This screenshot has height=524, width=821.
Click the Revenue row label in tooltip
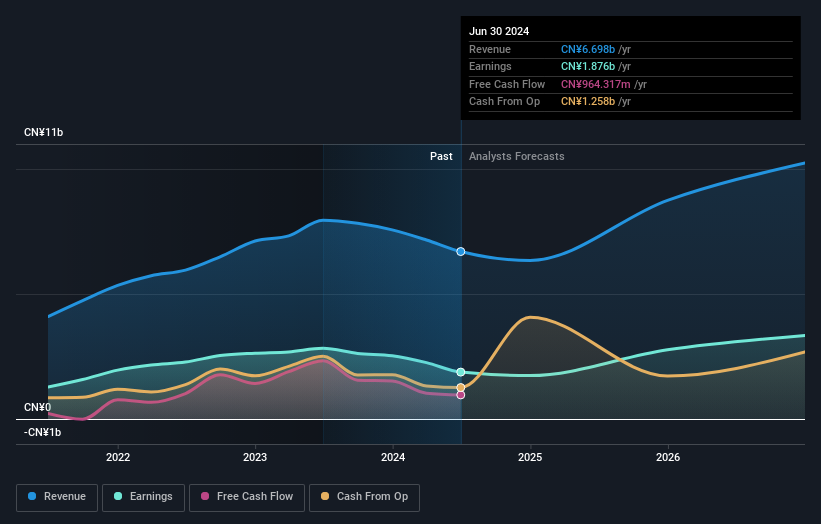point(490,49)
